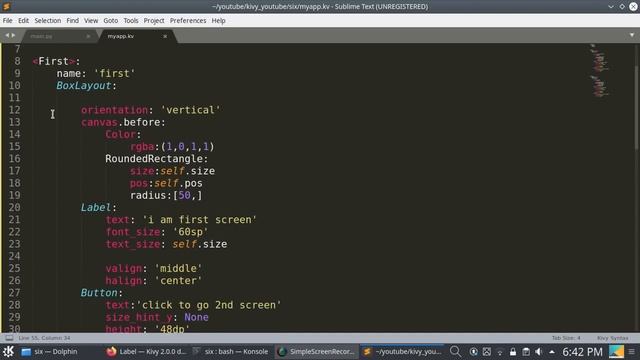Click the <First>: rule line
The height and width of the screenshot is (360, 640).
56,61
